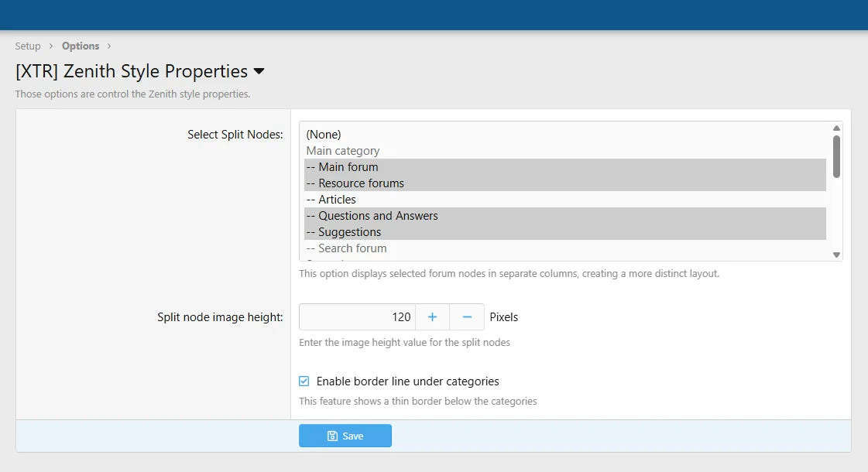Click the scroll down arrow in node list
Image resolution: width=868 pixels, height=472 pixels.
[x=836, y=255]
